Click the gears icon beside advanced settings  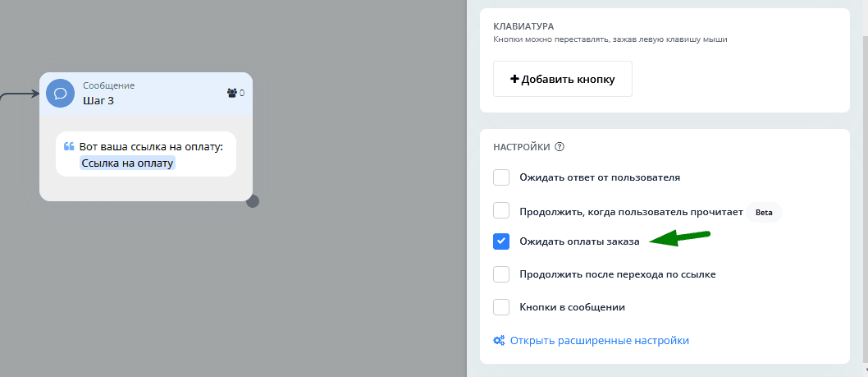pyautogui.click(x=499, y=340)
